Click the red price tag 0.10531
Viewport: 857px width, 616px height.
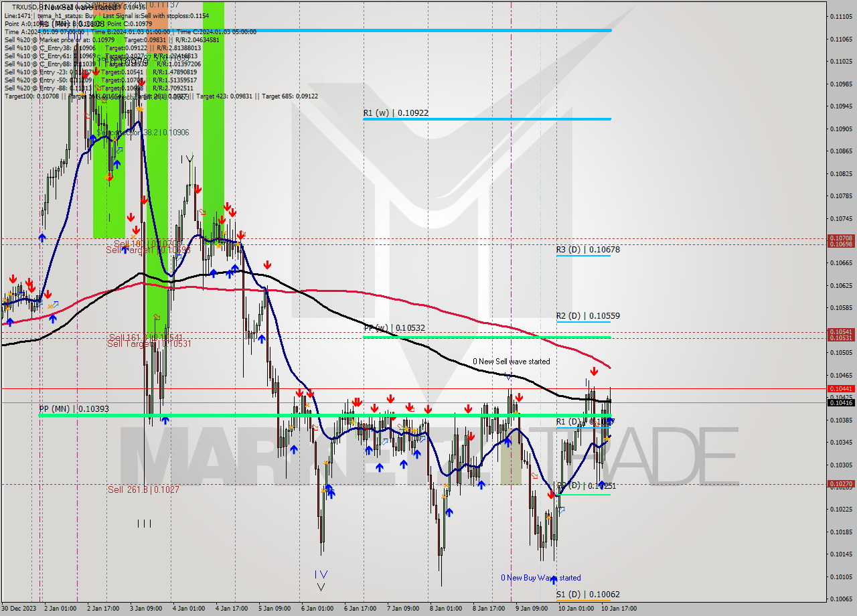tap(842, 337)
